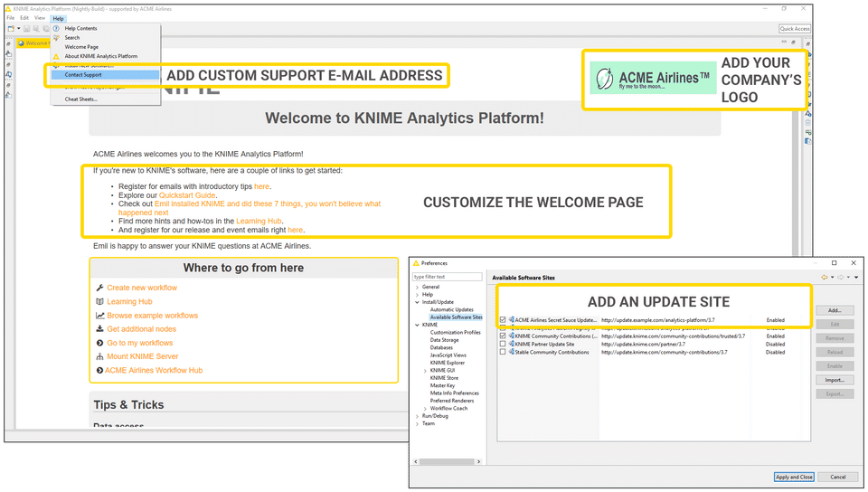Click the KNIME logo in the Preferences title bar
Screen dimensions: 868x492
pyautogui.click(x=416, y=263)
